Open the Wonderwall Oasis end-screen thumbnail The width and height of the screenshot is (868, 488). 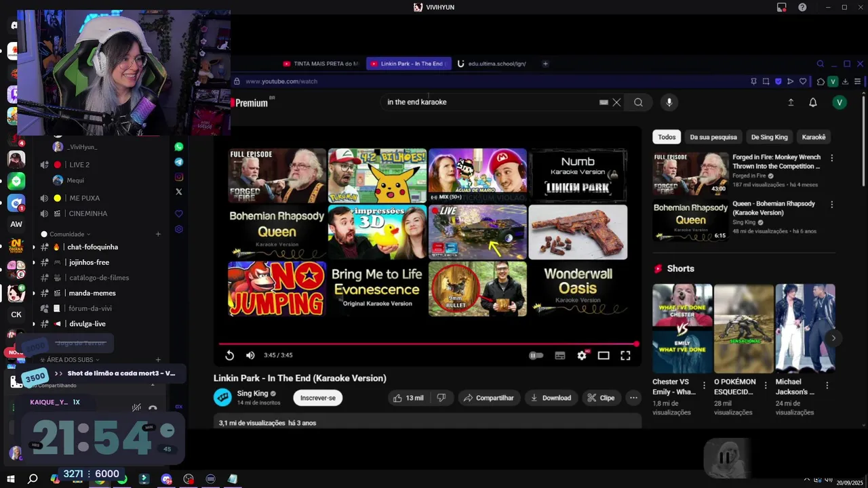coord(578,289)
